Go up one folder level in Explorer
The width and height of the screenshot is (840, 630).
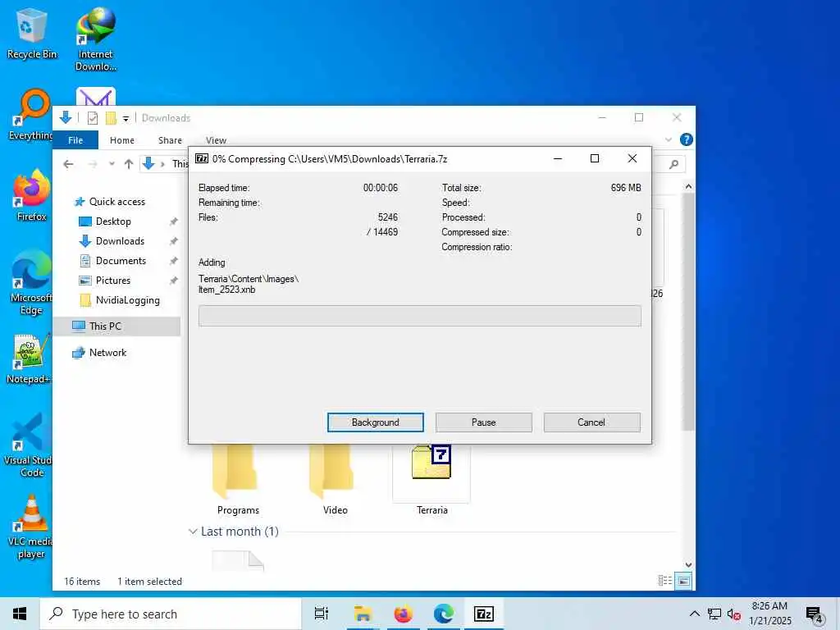pos(129,164)
